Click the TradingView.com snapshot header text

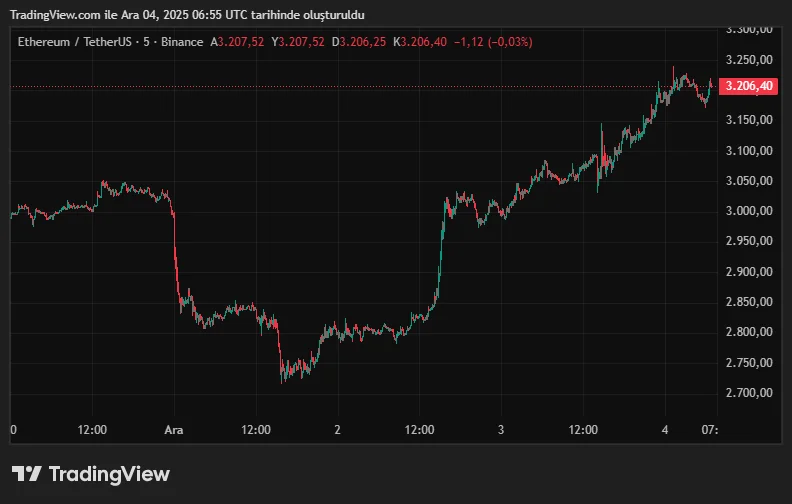pyautogui.click(x=187, y=16)
